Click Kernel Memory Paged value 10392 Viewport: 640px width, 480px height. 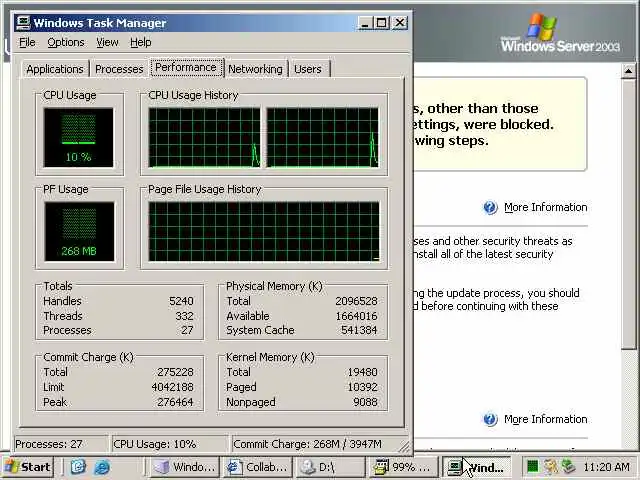point(362,387)
